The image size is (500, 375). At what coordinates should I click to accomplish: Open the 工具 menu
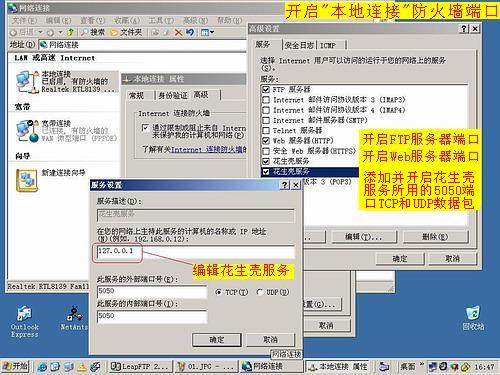[161, 20]
